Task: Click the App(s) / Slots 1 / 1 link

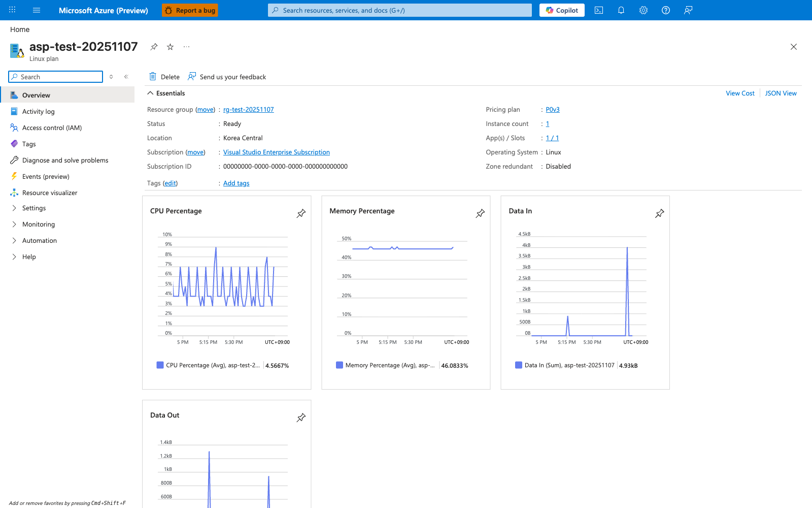Action: pyautogui.click(x=552, y=138)
